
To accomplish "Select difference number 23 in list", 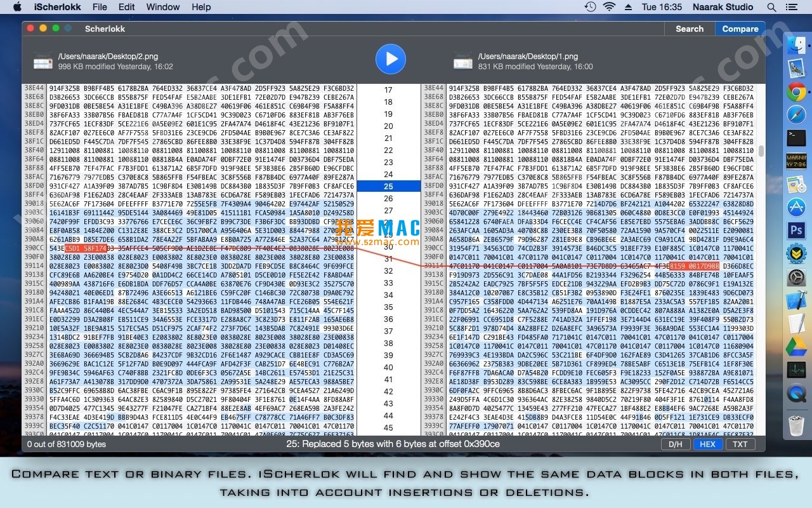I will [x=388, y=162].
